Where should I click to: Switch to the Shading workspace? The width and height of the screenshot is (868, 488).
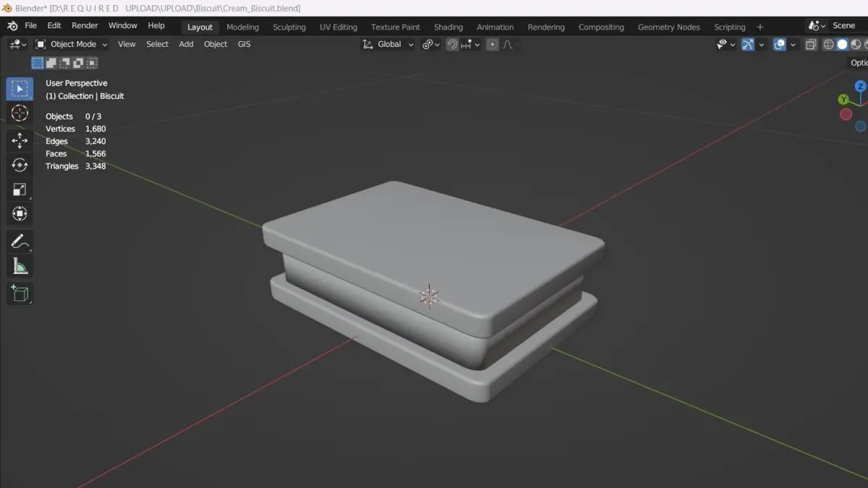(x=448, y=27)
